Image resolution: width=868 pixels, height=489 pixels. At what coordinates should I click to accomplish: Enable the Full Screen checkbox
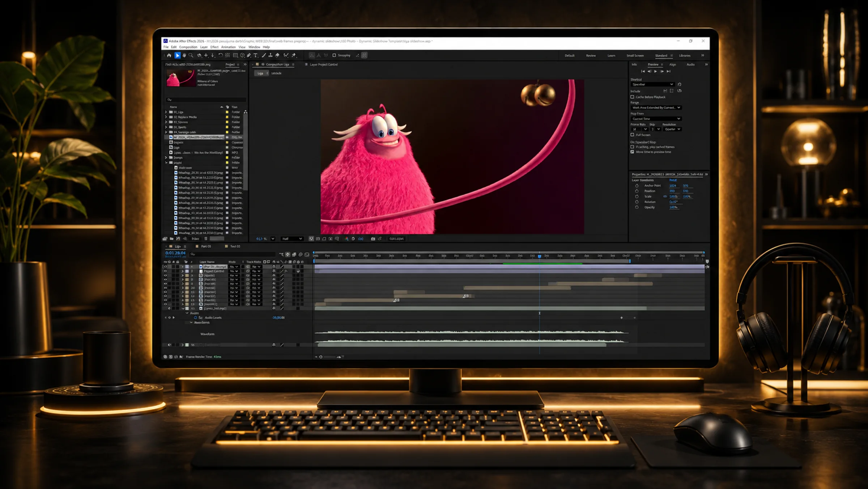point(633,135)
